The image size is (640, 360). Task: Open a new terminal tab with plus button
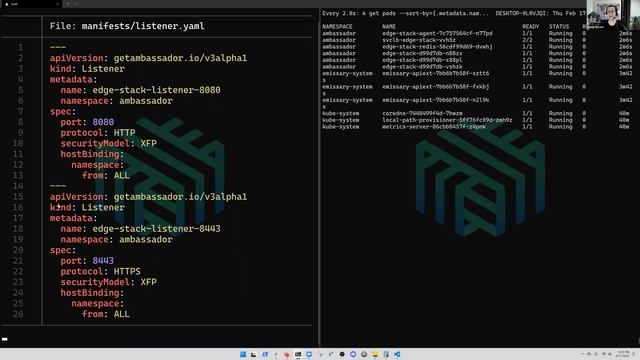point(68,4)
